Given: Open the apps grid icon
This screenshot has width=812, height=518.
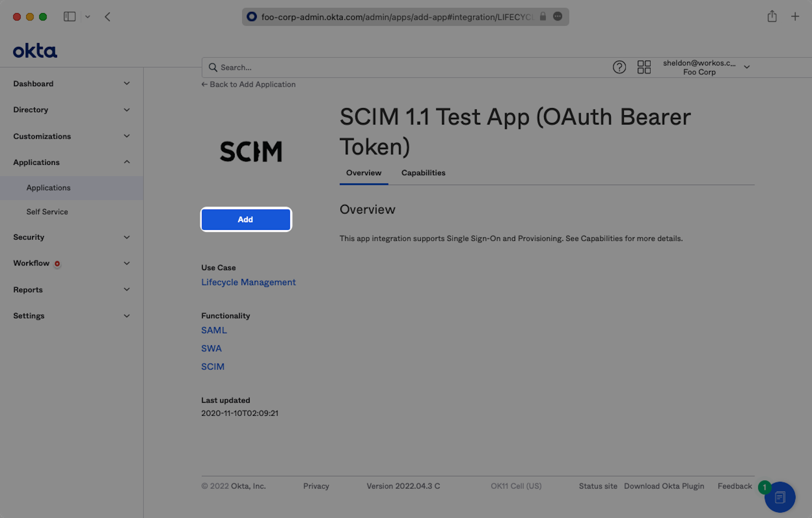Looking at the screenshot, I should [x=644, y=67].
